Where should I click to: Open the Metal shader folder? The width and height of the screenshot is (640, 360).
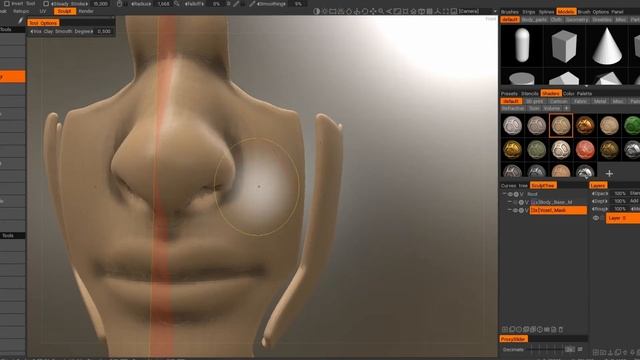(600, 101)
